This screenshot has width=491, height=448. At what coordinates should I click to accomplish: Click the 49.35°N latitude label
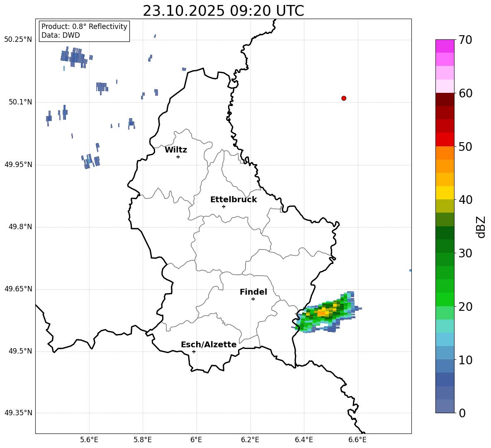pos(18,413)
